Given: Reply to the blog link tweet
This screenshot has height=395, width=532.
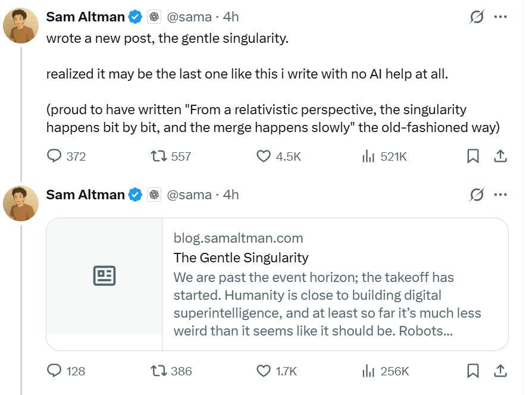Looking at the screenshot, I should [55, 371].
